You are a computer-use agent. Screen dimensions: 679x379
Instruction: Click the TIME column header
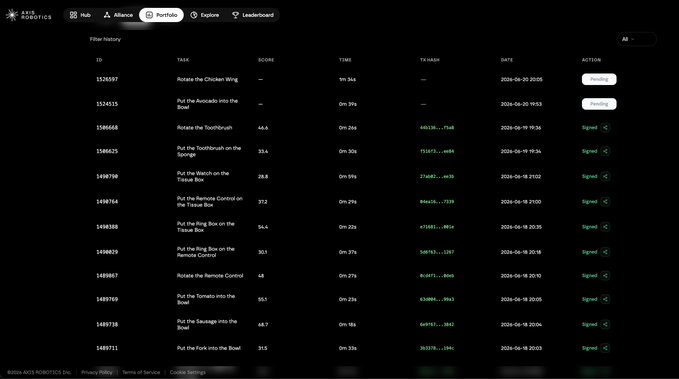(x=345, y=60)
